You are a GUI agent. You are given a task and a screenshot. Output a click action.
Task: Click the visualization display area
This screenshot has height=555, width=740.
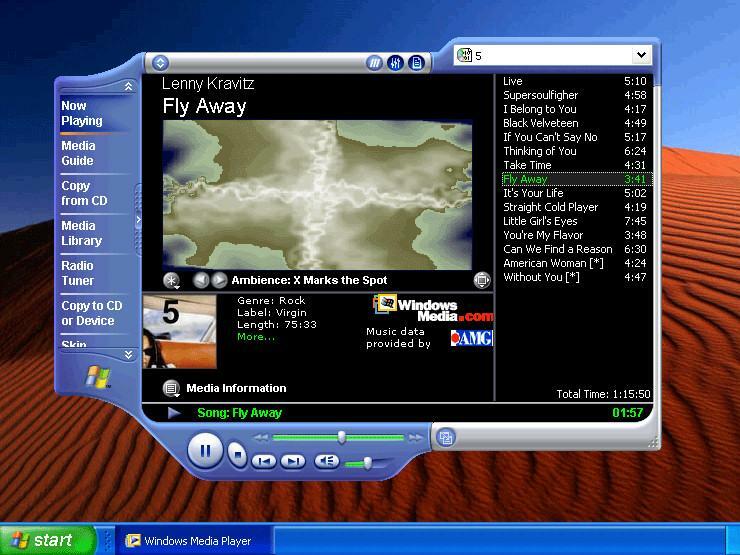tap(317, 194)
